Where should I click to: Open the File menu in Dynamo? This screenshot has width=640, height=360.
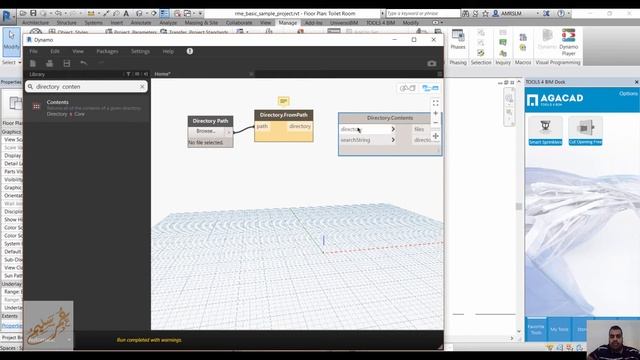tap(33, 51)
